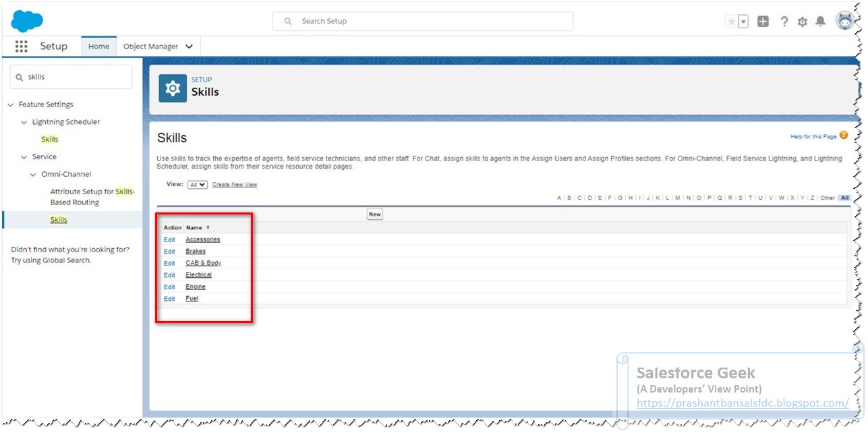Filter list by letter E
868x433 pixels.
click(x=600, y=198)
